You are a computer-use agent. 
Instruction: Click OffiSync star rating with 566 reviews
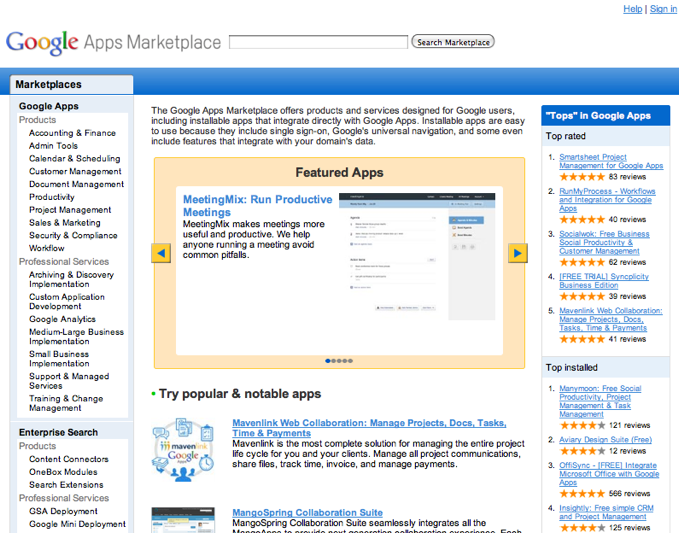[582, 494]
